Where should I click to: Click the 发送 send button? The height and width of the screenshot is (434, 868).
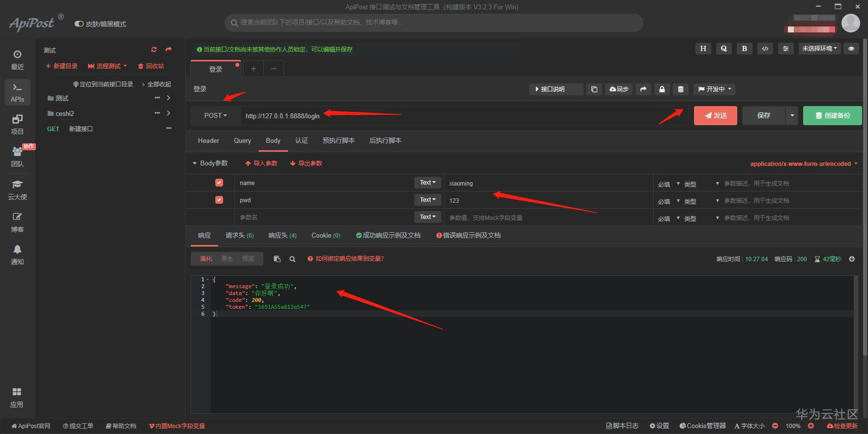(716, 115)
